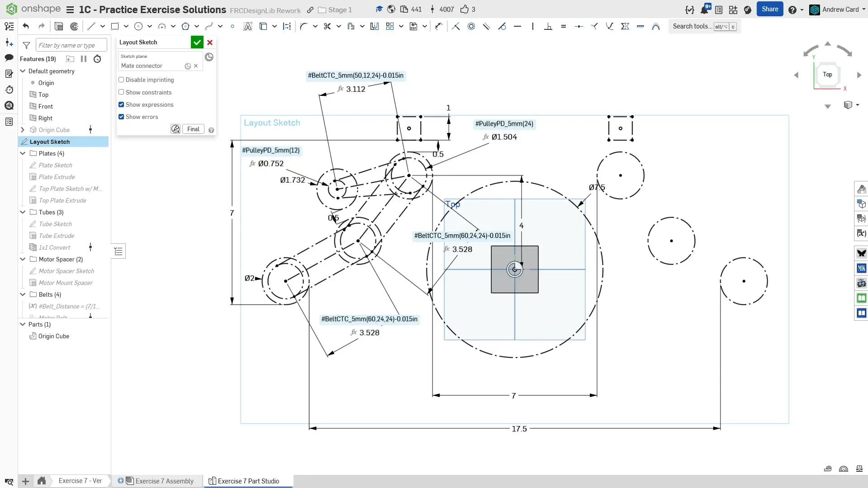Click the Undo arrow

(26, 26)
